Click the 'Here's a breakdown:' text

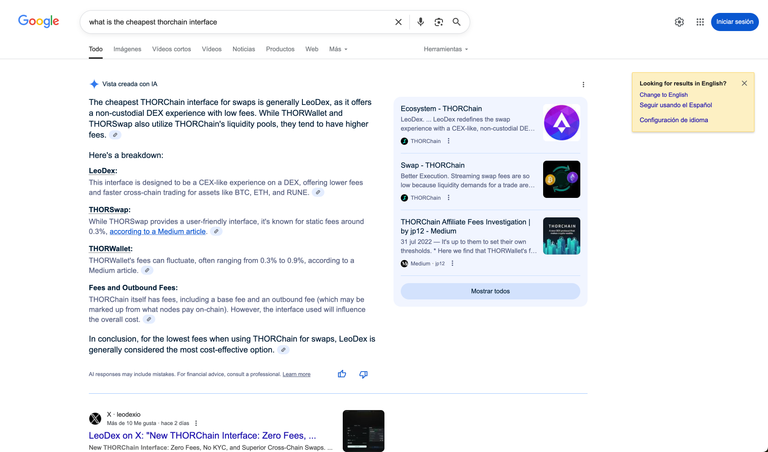[126, 155]
